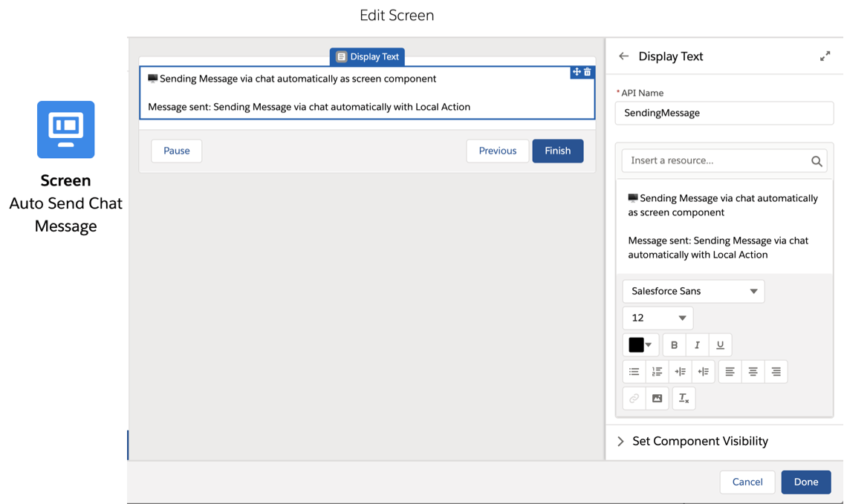Select the Display Text tab above the component

pyautogui.click(x=367, y=56)
